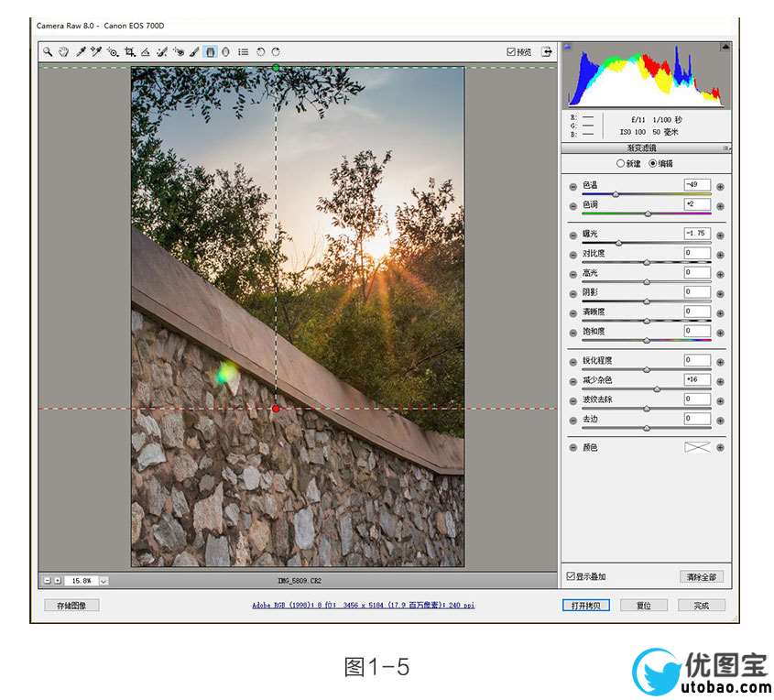Open the zoom level dropdown
This screenshot has width=774, height=700.
click(x=104, y=580)
